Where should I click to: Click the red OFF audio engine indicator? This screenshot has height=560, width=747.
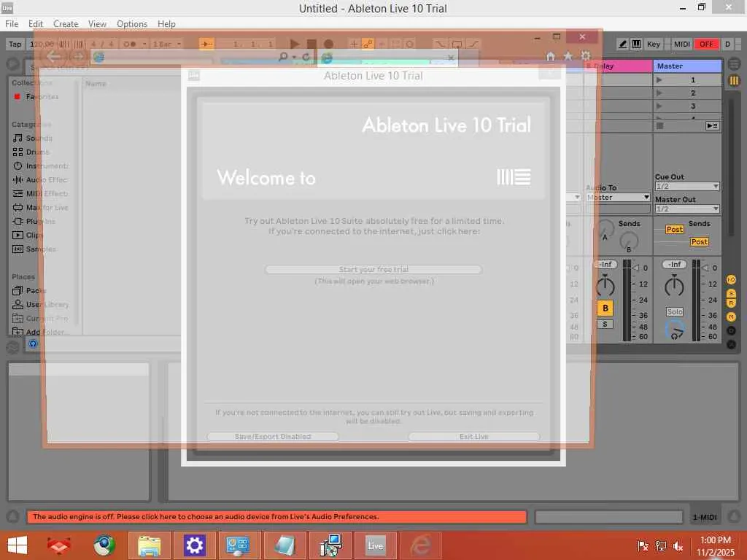pyautogui.click(x=706, y=44)
